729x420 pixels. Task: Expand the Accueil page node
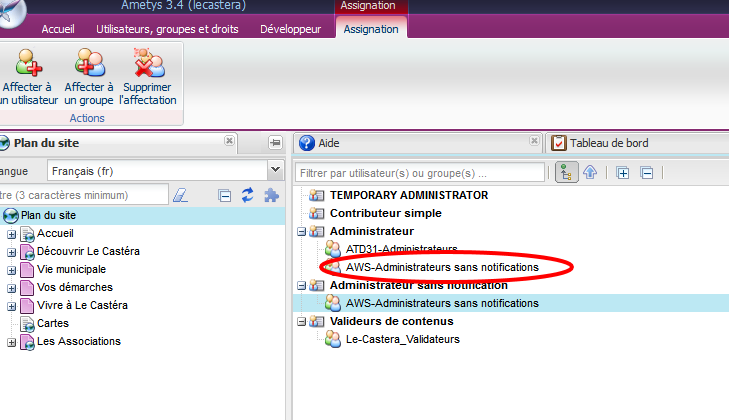[x=12, y=234]
